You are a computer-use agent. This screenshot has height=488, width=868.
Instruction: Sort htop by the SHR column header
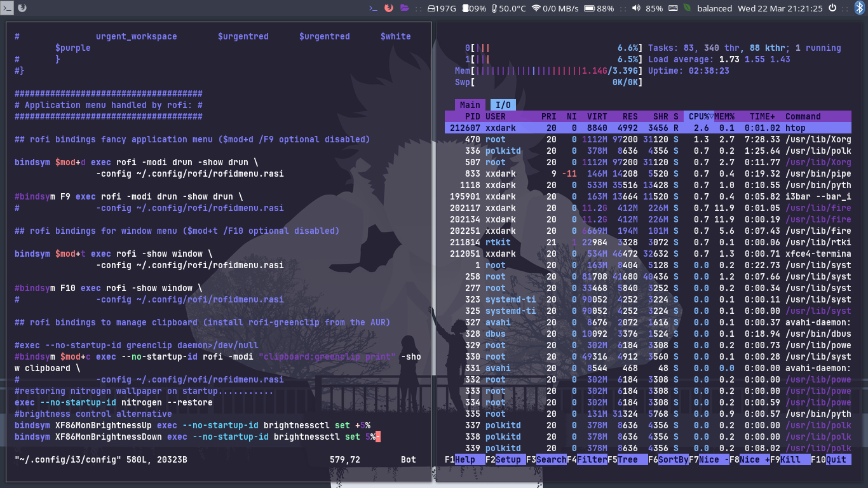660,116
